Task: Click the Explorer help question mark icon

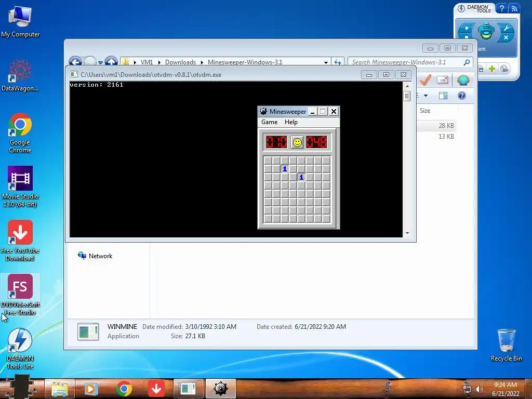Action: 461,96
